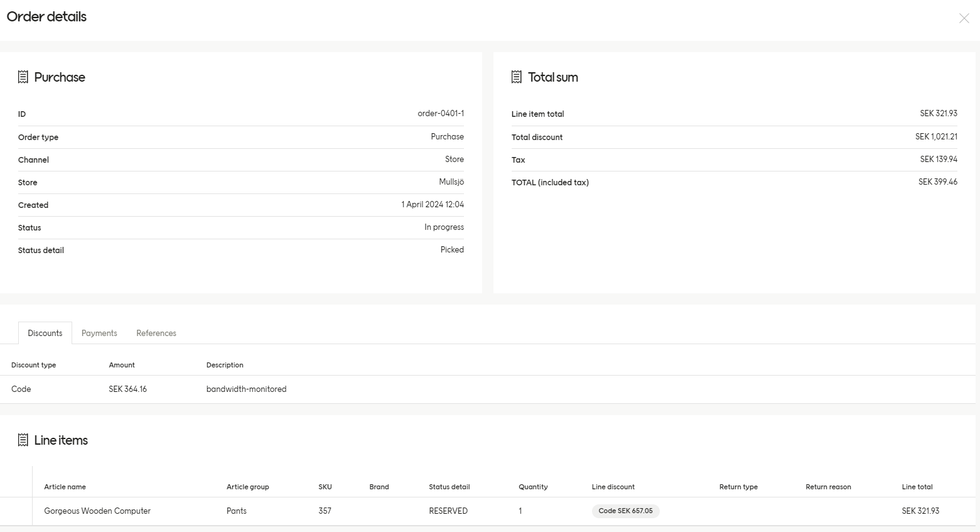
Task: Select the Discounts tab
Action: pos(45,333)
